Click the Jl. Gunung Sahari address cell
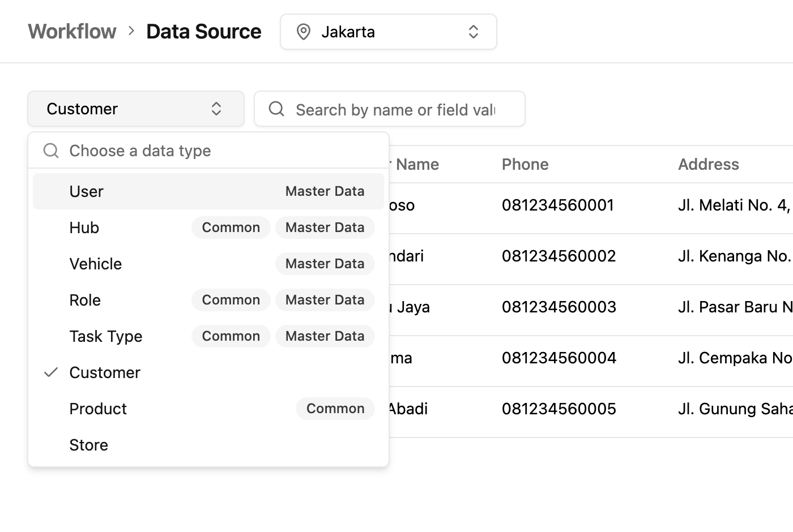793x532 pixels. pos(735,409)
